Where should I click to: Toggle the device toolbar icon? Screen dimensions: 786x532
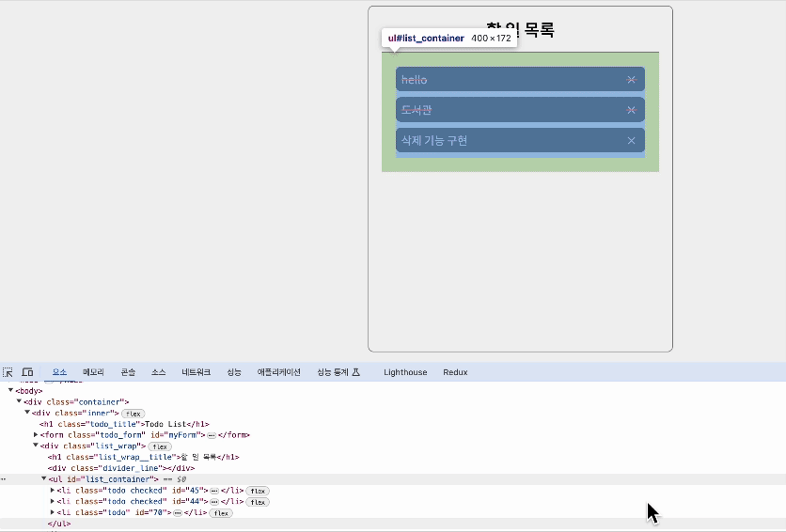[x=27, y=372]
